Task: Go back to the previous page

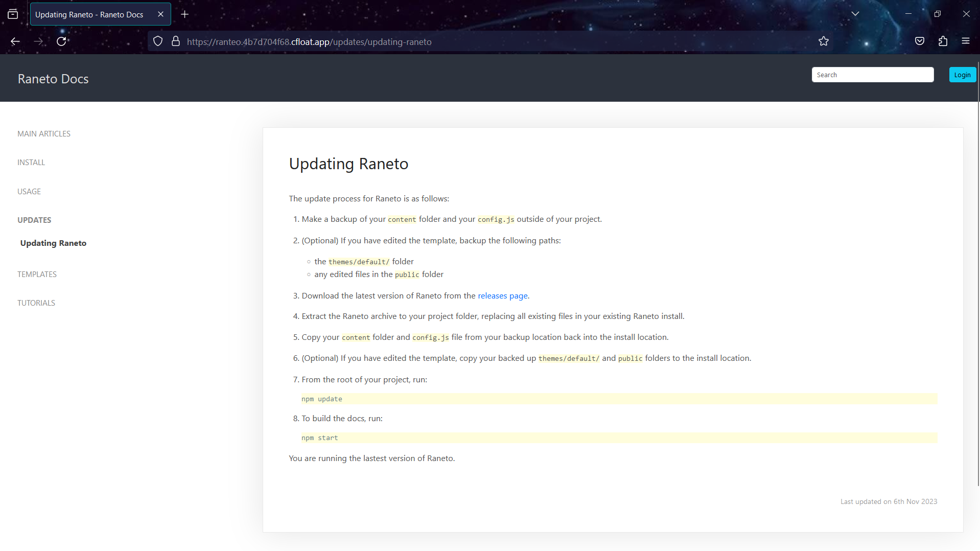Action: click(x=15, y=41)
